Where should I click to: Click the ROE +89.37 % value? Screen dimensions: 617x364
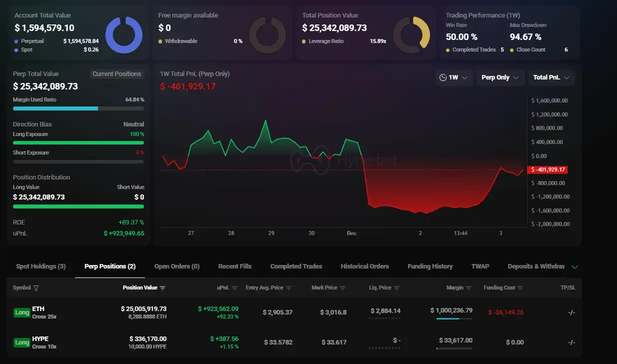click(131, 222)
